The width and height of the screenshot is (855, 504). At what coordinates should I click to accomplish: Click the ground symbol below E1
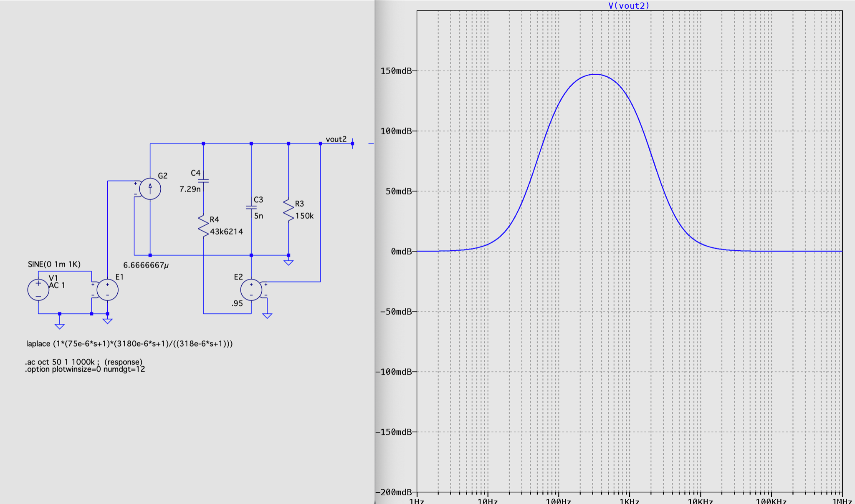click(x=107, y=321)
